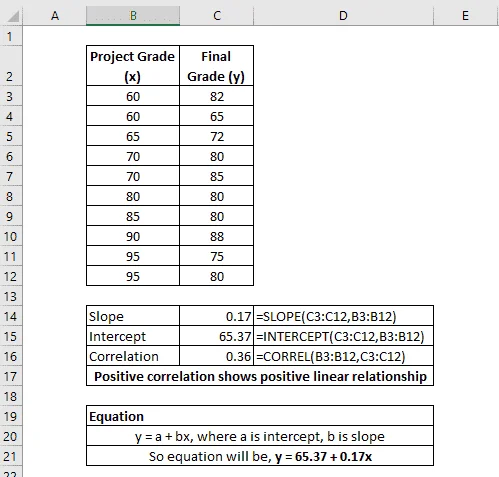Select project grade 60 in row 3
The image size is (499, 477).
click(x=133, y=96)
